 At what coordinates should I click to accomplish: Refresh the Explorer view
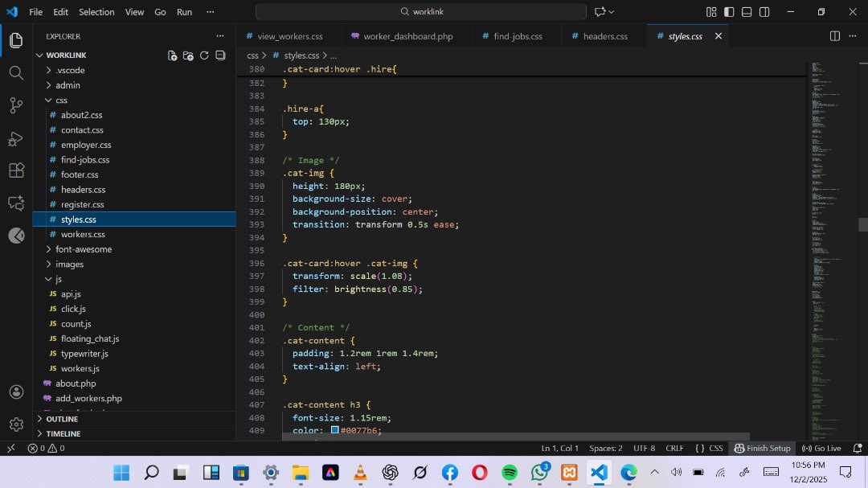tap(204, 55)
